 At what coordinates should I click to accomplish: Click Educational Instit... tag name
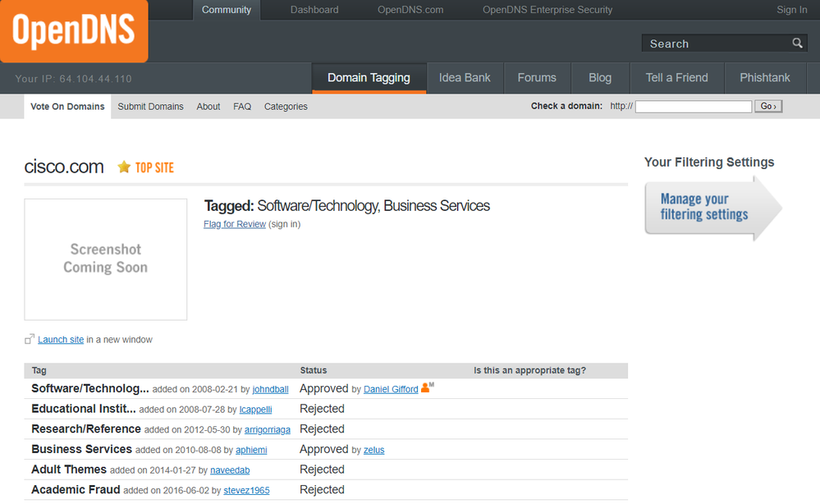tap(84, 409)
